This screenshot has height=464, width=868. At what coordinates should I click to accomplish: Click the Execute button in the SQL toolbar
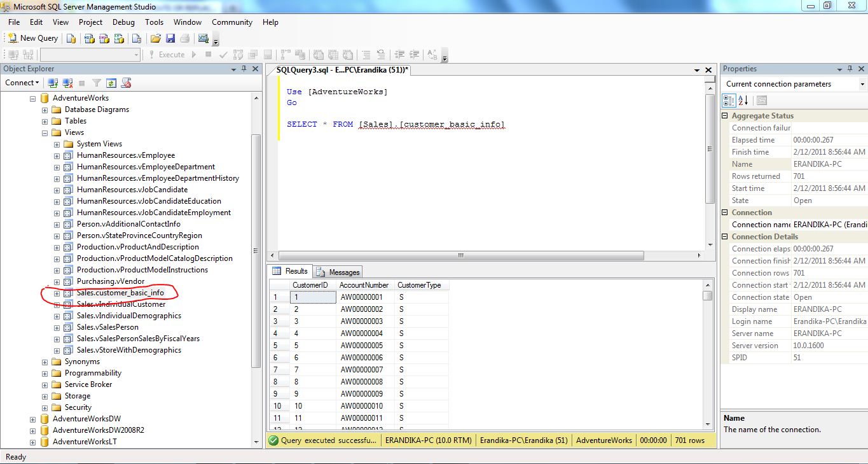tap(167, 55)
